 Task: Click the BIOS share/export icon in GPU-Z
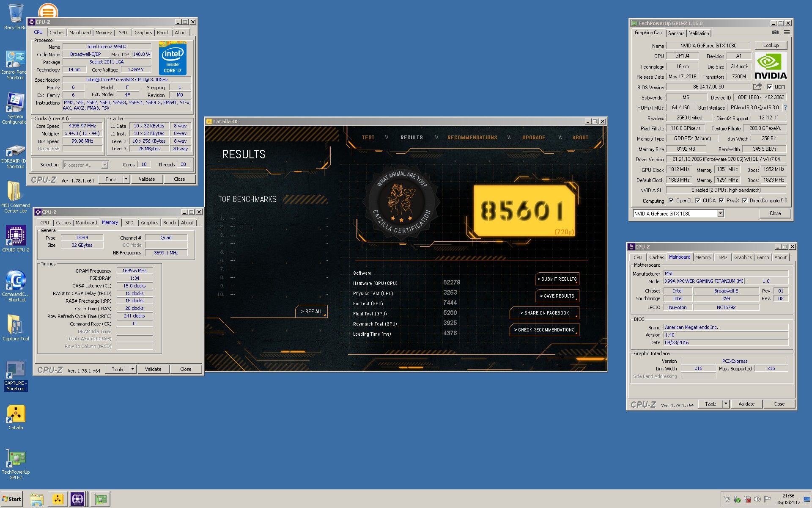tap(757, 87)
